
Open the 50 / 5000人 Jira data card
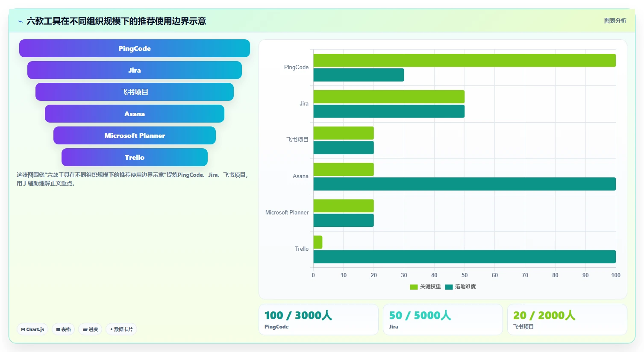pos(443,320)
